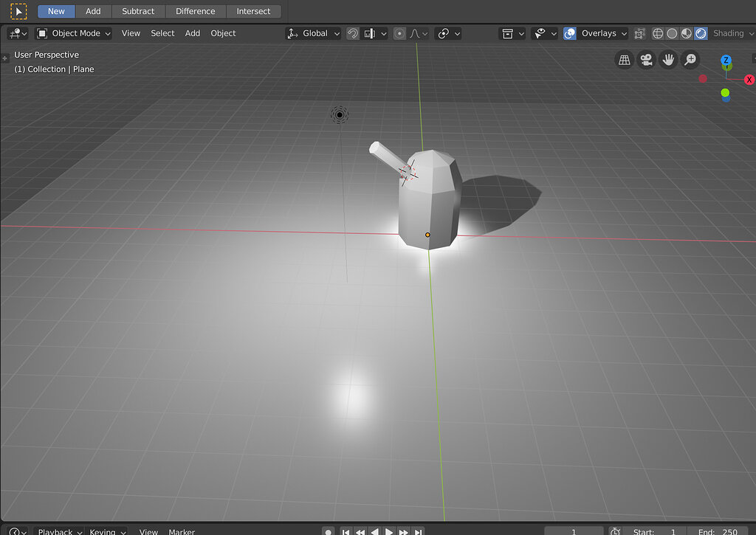Toggle proportional editing
Screen dimensions: 756x535
pyautogui.click(x=399, y=33)
